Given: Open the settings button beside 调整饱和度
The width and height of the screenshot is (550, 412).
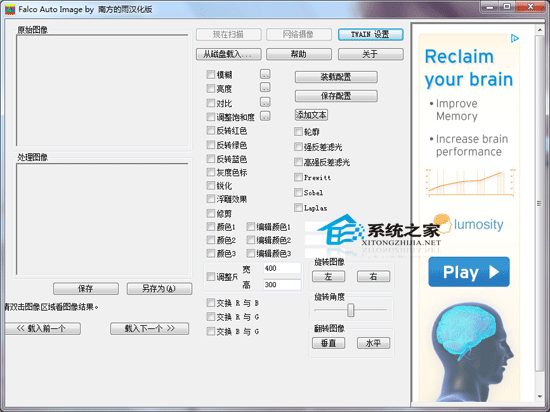Looking at the screenshot, I should 265,116.
